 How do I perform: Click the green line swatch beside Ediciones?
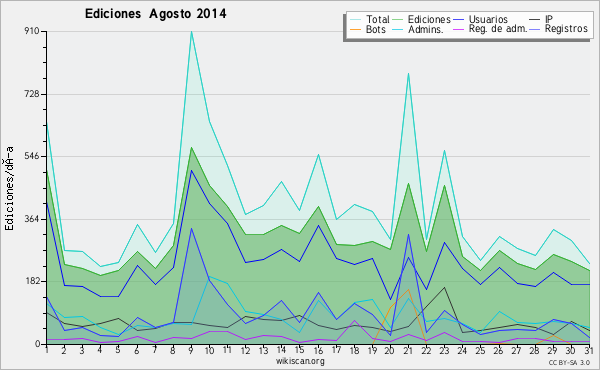[x=398, y=20]
